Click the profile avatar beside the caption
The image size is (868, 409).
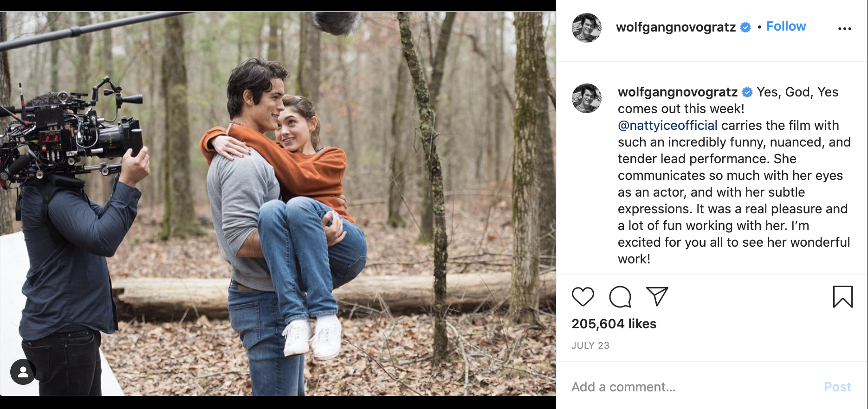click(587, 98)
